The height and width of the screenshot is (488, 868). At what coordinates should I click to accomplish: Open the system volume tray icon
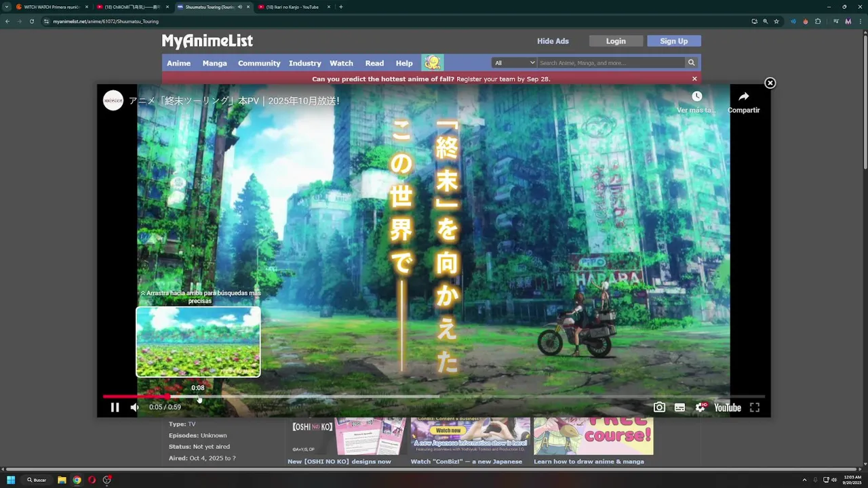(834, 480)
